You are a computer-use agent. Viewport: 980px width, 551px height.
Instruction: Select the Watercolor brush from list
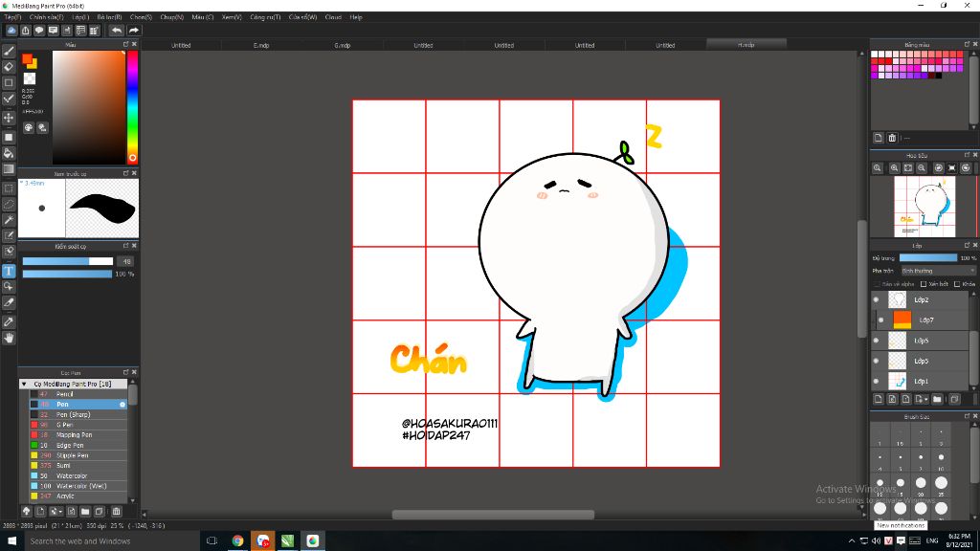71,475
